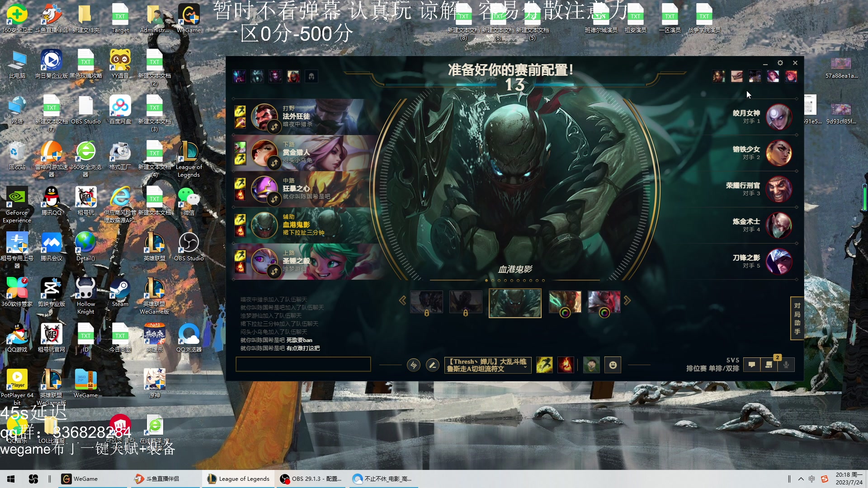The image size is (868, 488).
Task: Open the missions scroll icon with badge 2
Action: click(x=769, y=365)
